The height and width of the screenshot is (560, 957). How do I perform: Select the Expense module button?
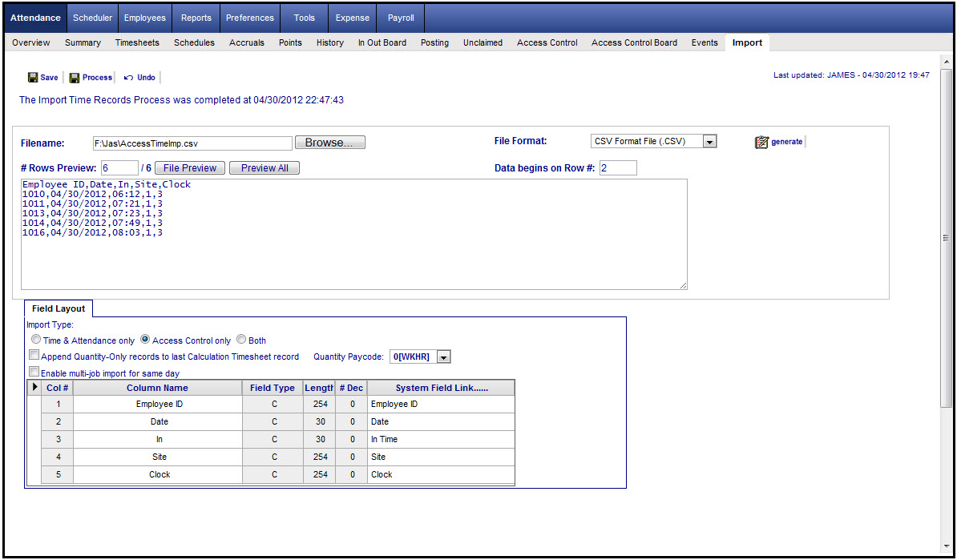[x=352, y=17]
